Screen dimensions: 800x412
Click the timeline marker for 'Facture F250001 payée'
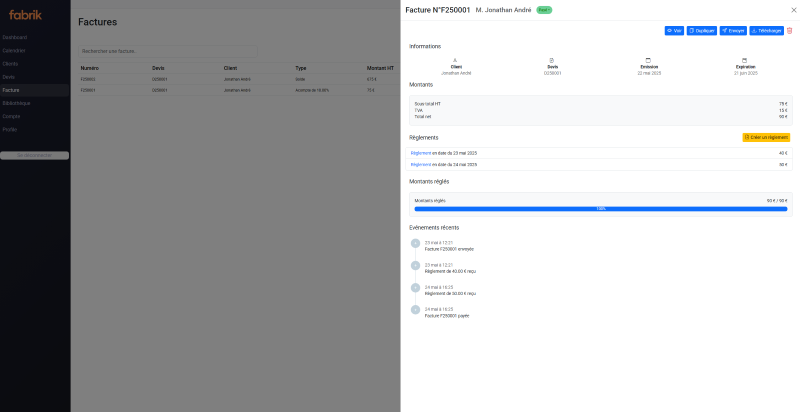416,310
